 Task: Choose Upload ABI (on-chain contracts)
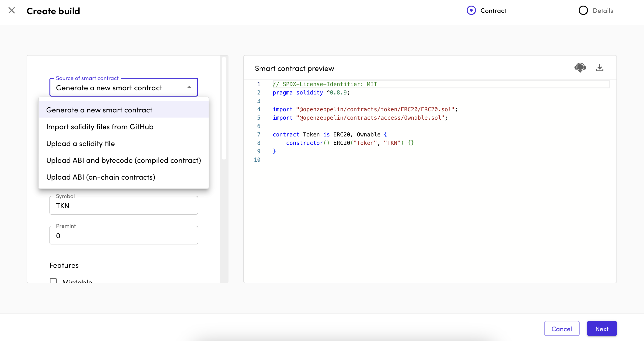pos(123,177)
